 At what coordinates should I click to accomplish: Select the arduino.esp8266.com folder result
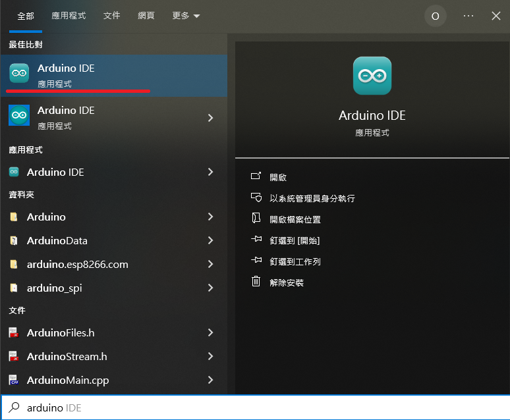click(114, 264)
